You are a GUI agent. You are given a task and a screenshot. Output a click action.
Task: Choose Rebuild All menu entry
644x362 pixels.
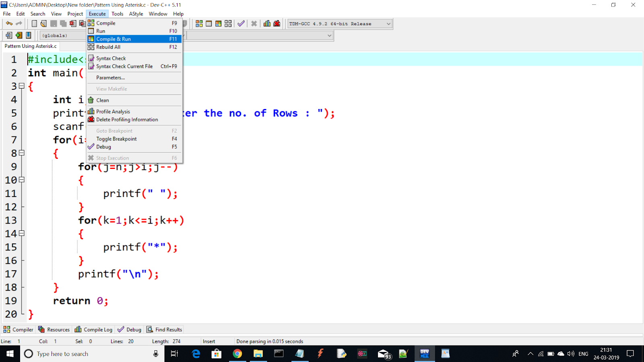134,47
